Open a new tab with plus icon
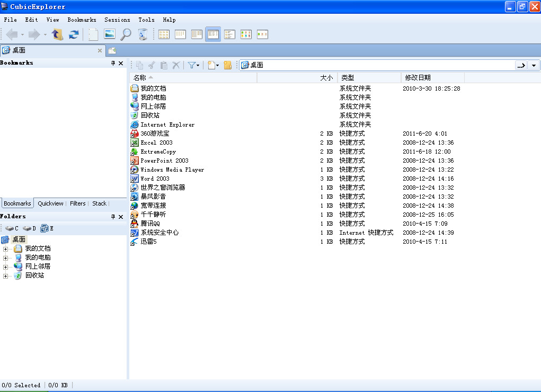Viewport: 541px width, 392px height. pos(112,51)
